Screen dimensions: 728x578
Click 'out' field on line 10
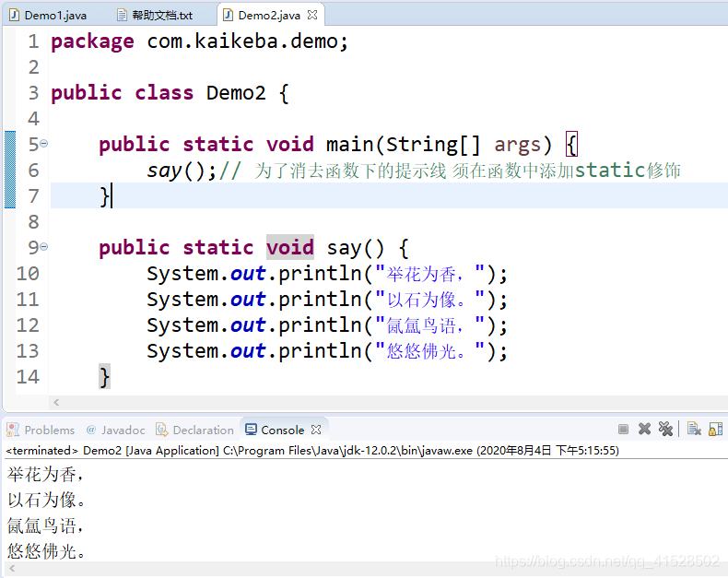(x=248, y=273)
